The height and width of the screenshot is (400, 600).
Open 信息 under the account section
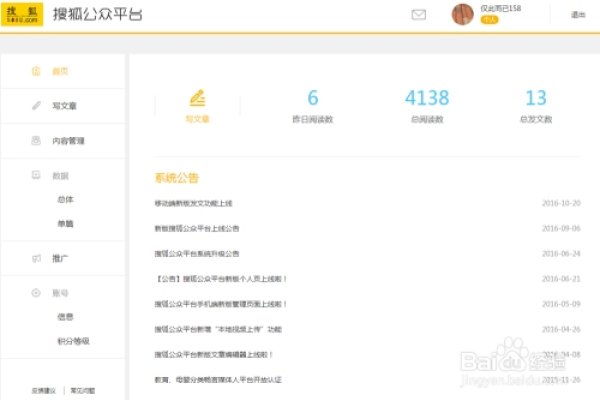point(65,317)
